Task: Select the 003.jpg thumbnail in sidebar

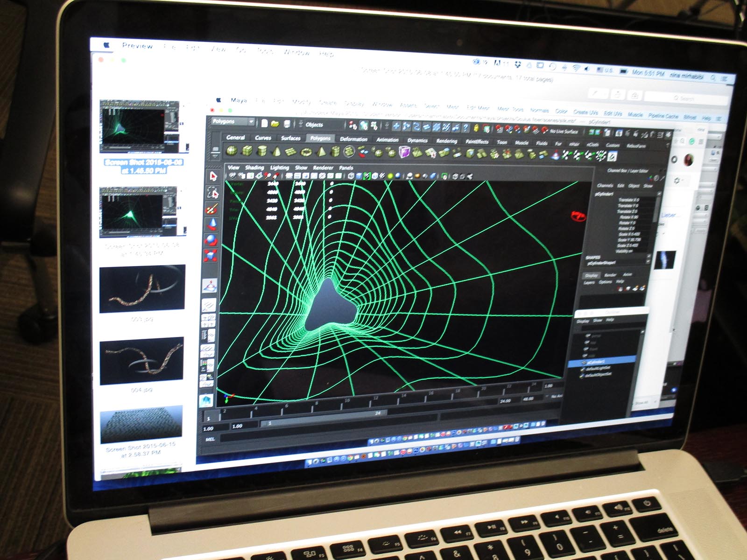Action: 142,288
